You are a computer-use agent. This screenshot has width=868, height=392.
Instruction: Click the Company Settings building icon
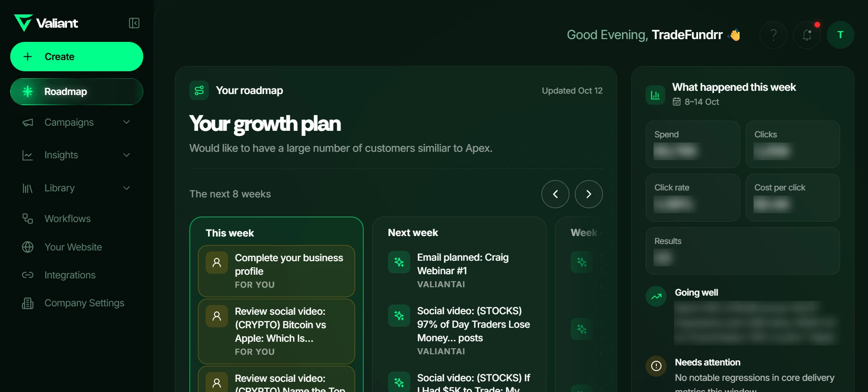pos(28,303)
